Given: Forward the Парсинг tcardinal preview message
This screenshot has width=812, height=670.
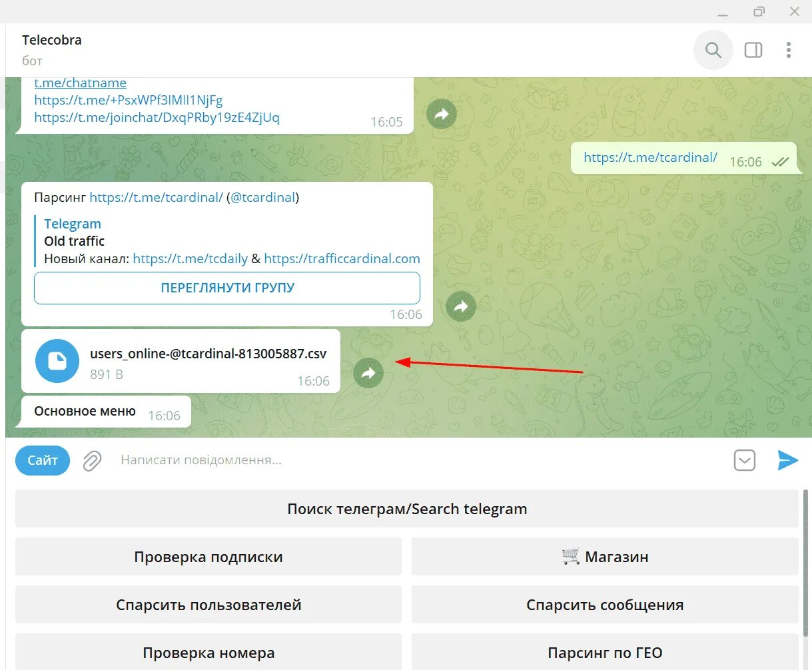Looking at the screenshot, I should [460, 306].
